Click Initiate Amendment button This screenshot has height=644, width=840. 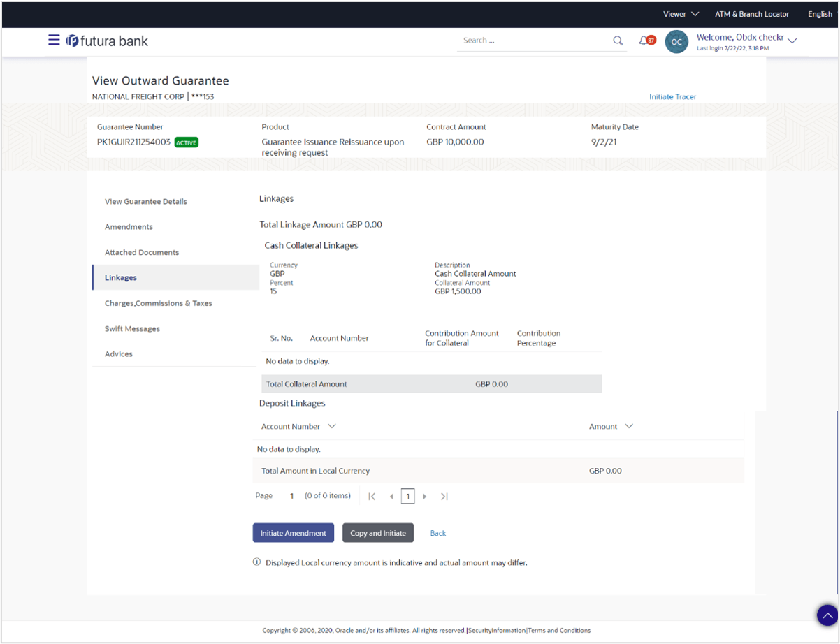[x=293, y=533]
